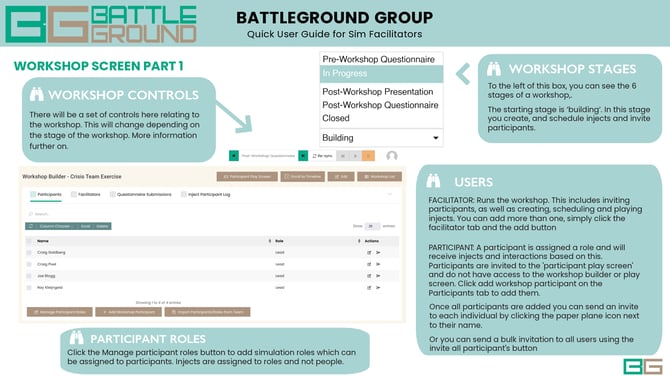This screenshot has width=670, height=376.
Task: Click the green next-stage arrow button
Action: (303, 156)
